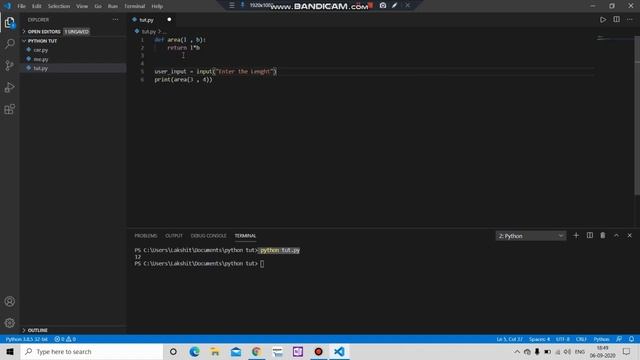Add a new terminal with plus icon
This screenshot has width=640, height=360.
pyautogui.click(x=576, y=236)
